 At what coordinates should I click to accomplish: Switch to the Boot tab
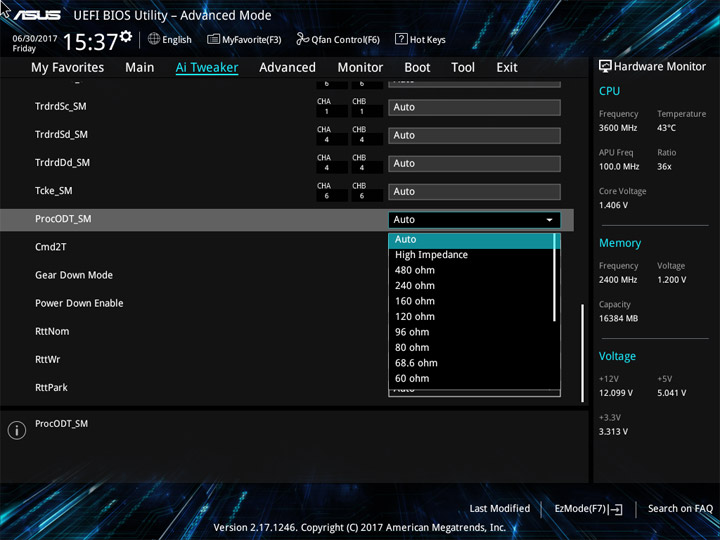click(417, 68)
